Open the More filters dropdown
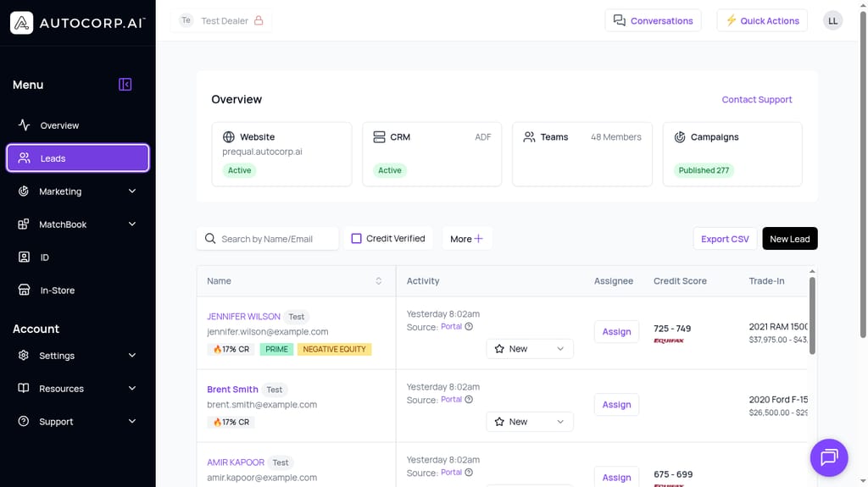The height and width of the screenshot is (487, 868). [x=467, y=239]
